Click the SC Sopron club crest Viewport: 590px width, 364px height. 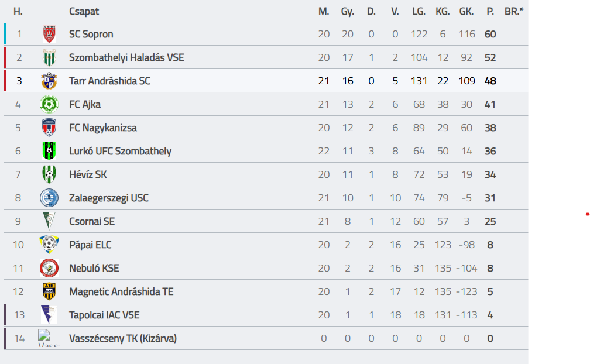click(x=49, y=34)
